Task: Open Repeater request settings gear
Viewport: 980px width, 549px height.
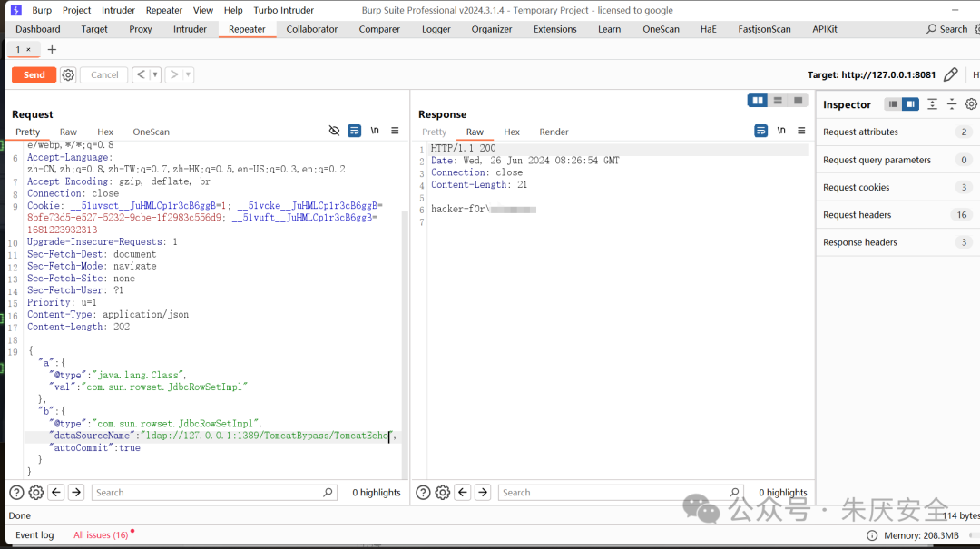Action: [68, 75]
